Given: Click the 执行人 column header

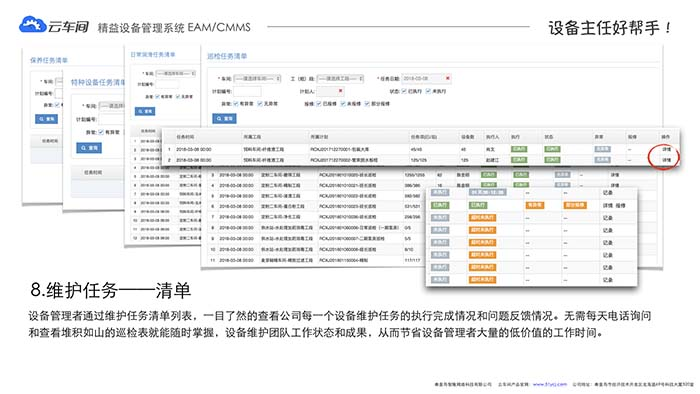Looking at the screenshot, I should click(492, 137).
